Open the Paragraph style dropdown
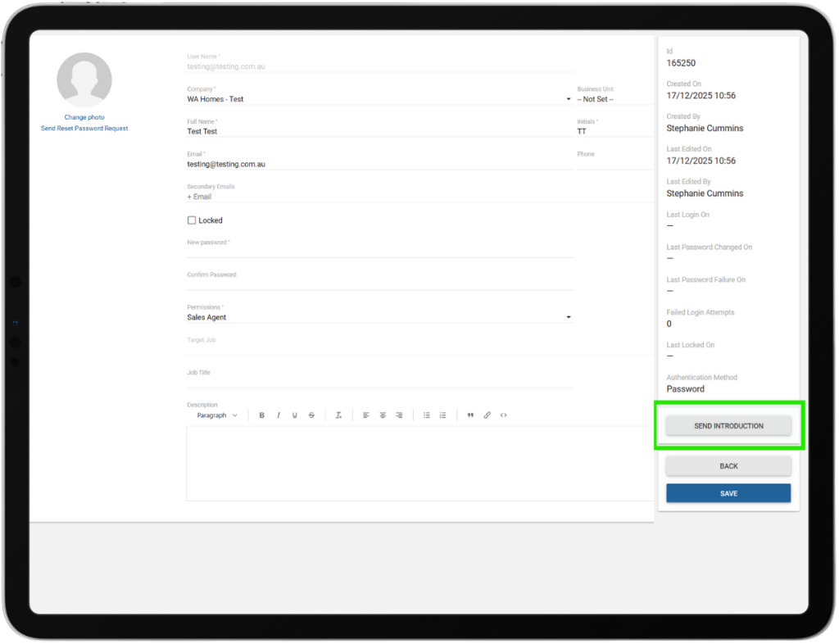Screen dimensions: 839x644 (x=217, y=415)
